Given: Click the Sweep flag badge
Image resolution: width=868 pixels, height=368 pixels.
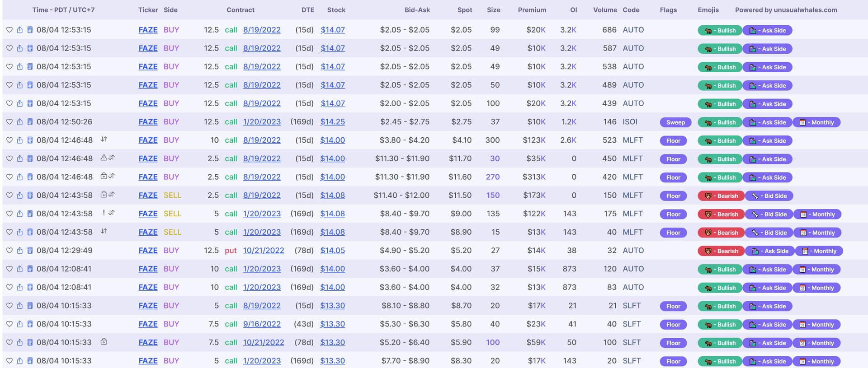Looking at the screenshot, I should coord(675,122).
